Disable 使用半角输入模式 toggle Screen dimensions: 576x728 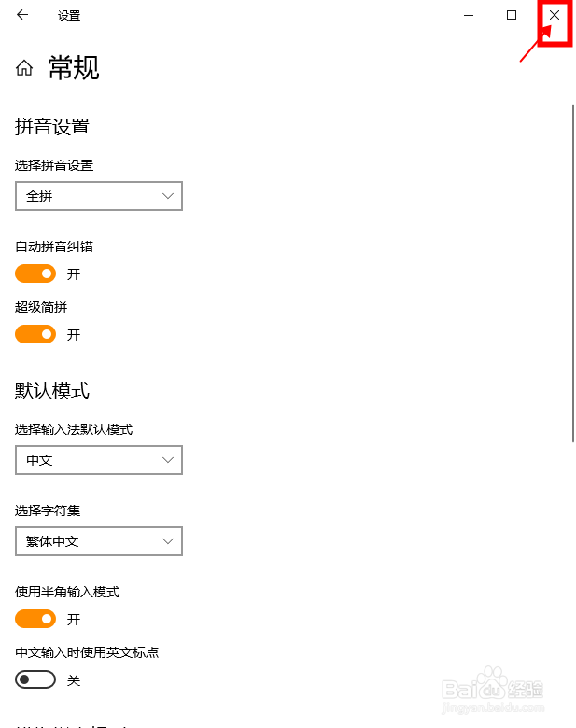35,619
